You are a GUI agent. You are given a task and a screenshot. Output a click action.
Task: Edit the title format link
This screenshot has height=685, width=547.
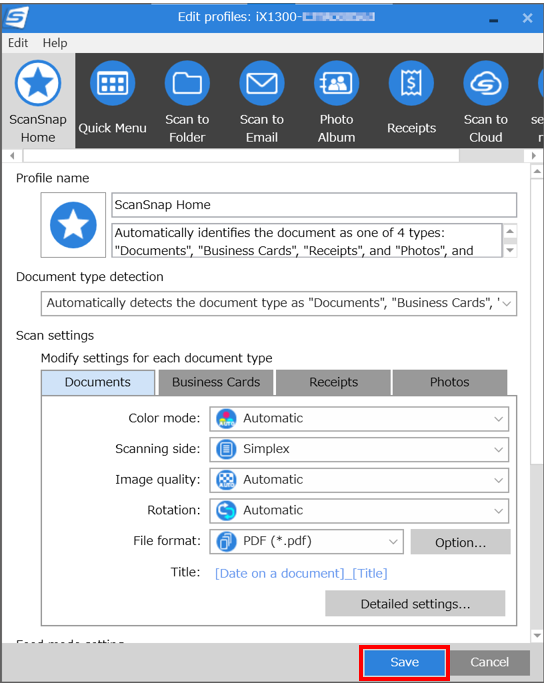(301, 573)
